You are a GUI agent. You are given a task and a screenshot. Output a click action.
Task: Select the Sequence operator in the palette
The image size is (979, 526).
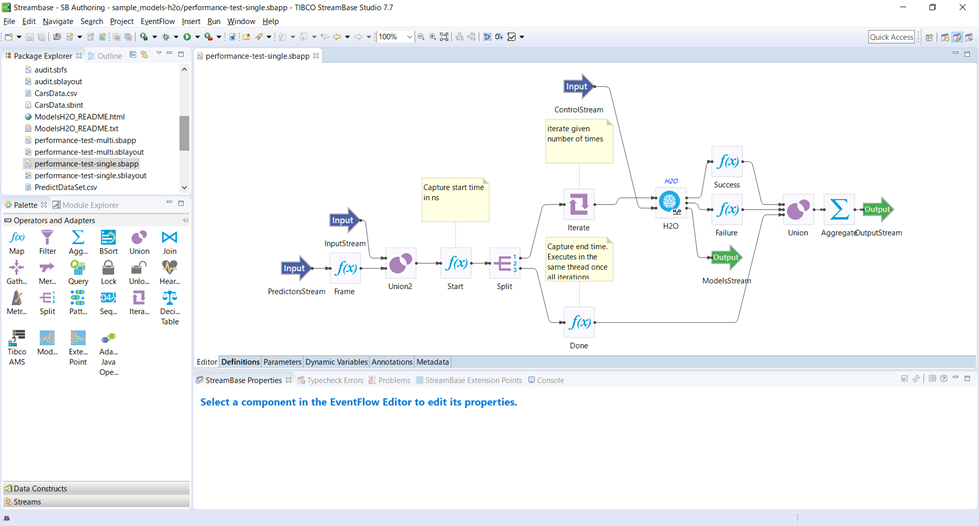108,303
